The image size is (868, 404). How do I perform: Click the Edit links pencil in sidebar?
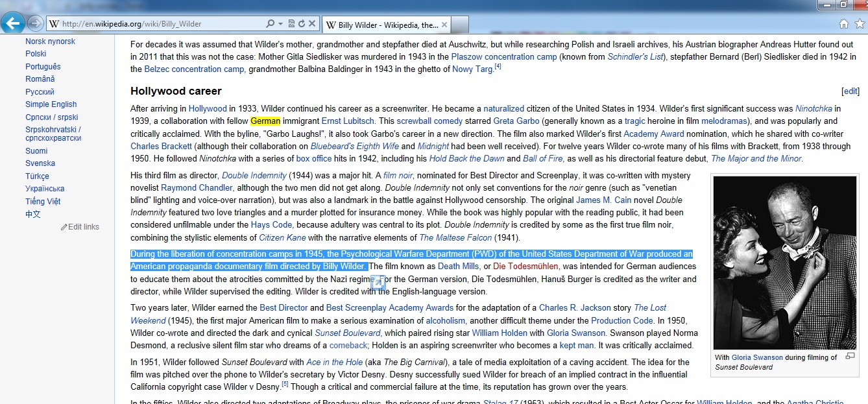(64, 227)
